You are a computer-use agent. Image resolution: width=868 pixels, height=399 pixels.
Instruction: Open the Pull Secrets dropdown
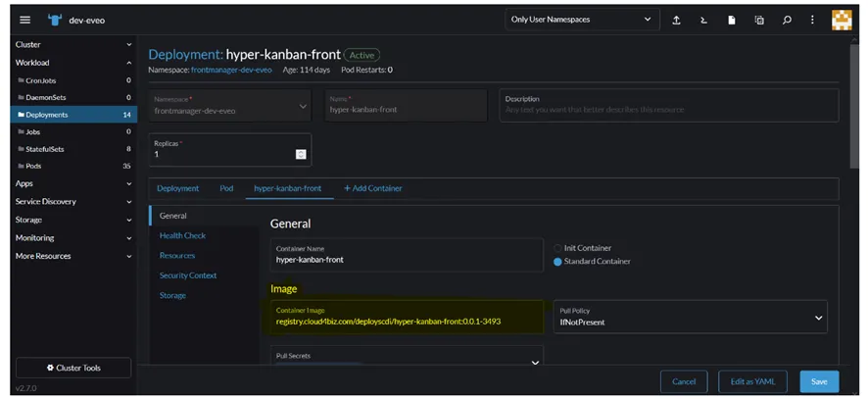(x=407, y=356)
